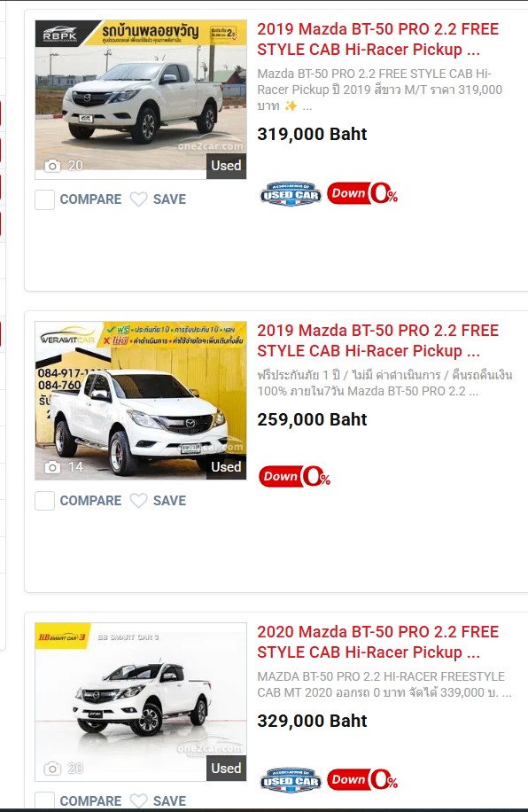Click the camera photo count icon showing 20 on first car
Screen dimensions: 528x812
pos(52,166)
